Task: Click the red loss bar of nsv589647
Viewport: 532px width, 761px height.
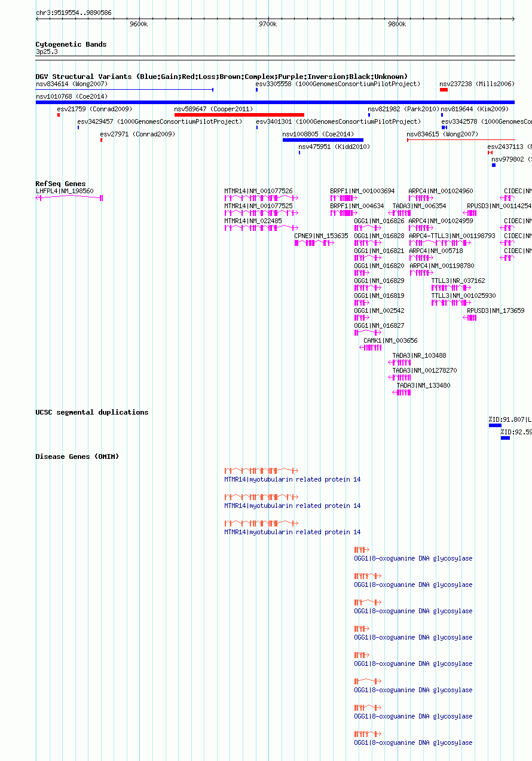Action: [x=239, y=115]
